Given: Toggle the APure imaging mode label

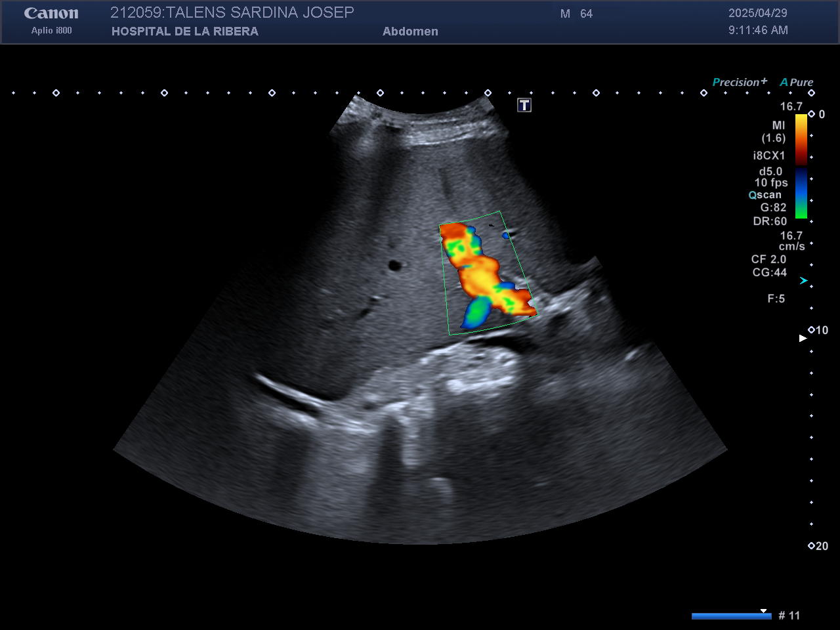Looking at the screenshot, I should (796, 82).
